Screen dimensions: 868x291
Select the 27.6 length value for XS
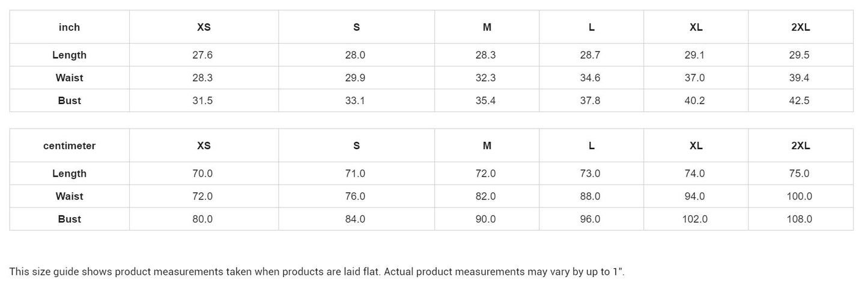(202, 55)
